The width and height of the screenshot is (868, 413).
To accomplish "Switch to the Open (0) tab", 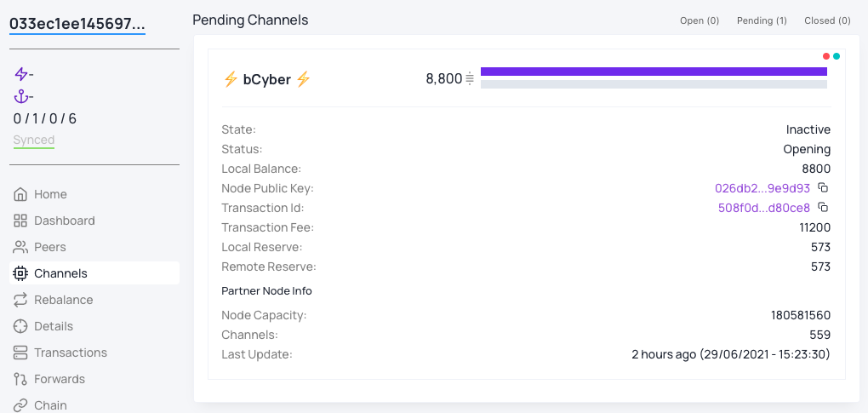I will (700, 20).
